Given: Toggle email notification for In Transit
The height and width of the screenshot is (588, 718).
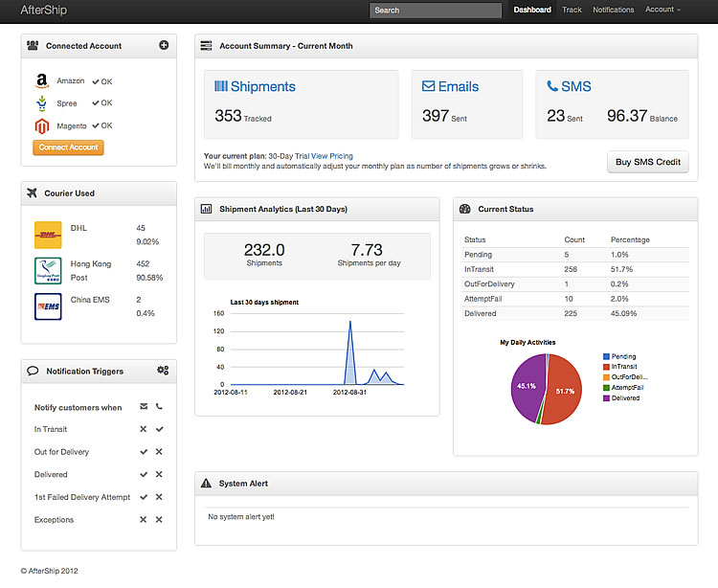Looking at the screenshot, I should click(144, 429).
